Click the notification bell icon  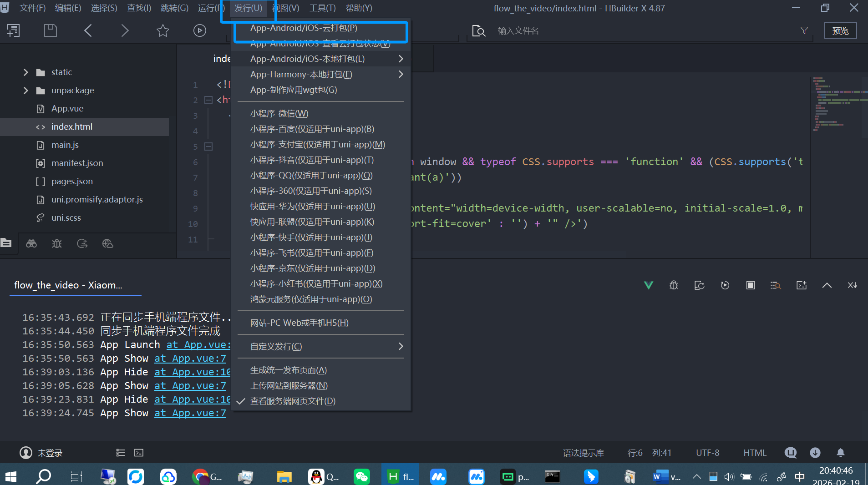(841, 453)
